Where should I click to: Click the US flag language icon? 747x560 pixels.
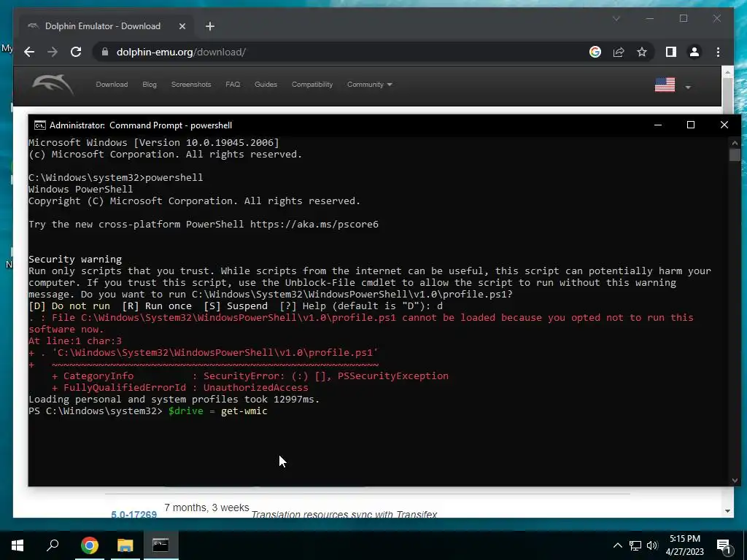click(665, 85)
